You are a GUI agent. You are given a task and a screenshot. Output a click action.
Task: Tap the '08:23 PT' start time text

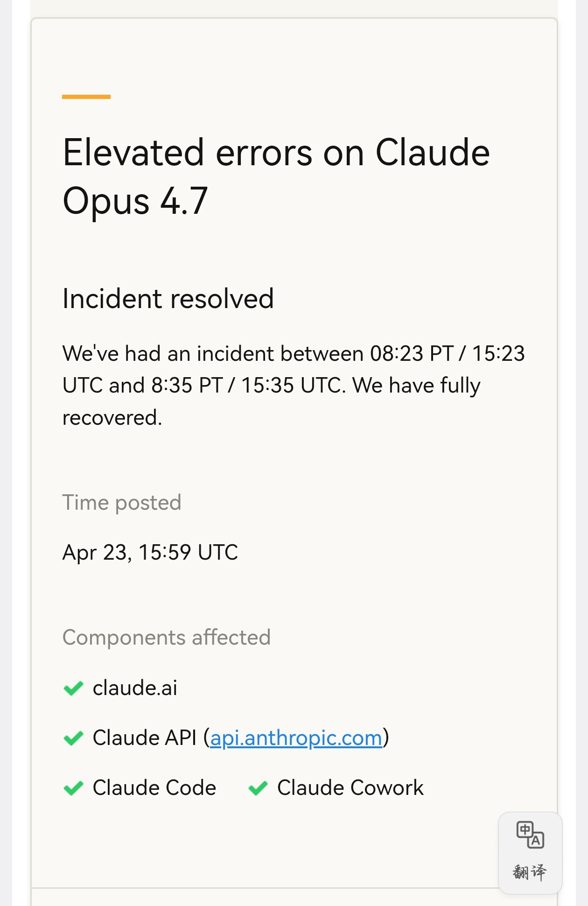click(x=412, y=354)
